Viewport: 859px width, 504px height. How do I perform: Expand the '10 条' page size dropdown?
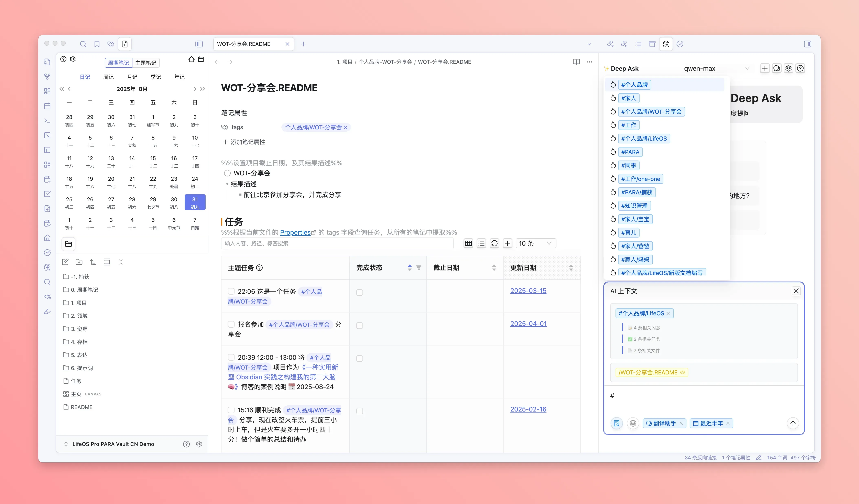point(535,243)
